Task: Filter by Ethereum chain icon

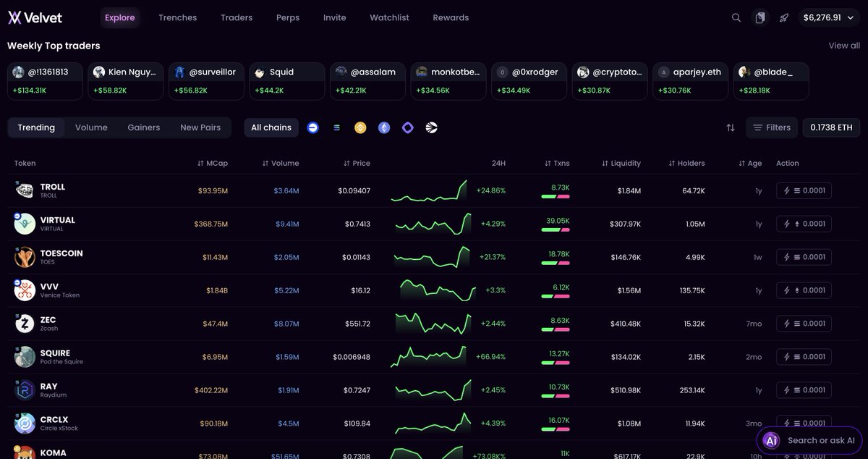Action: point(384,127)
